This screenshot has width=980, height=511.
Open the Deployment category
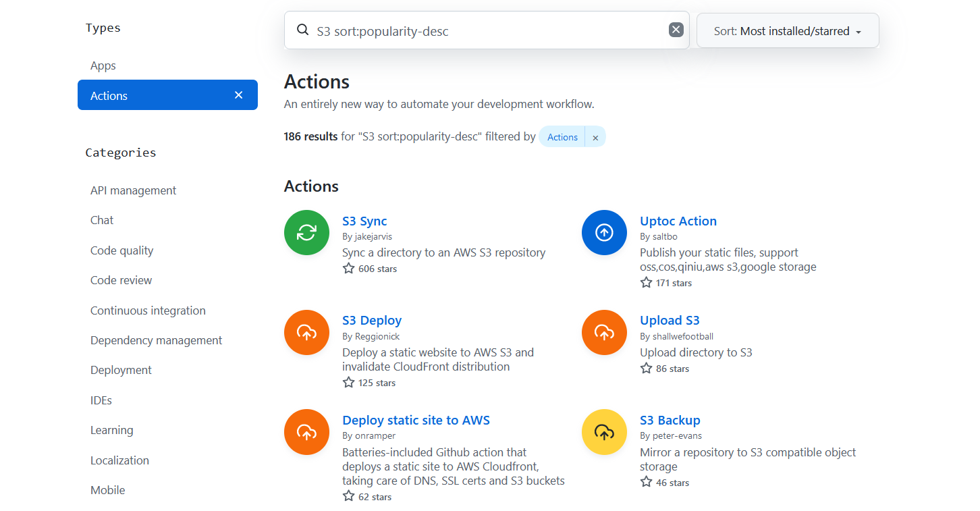point(121,370)
